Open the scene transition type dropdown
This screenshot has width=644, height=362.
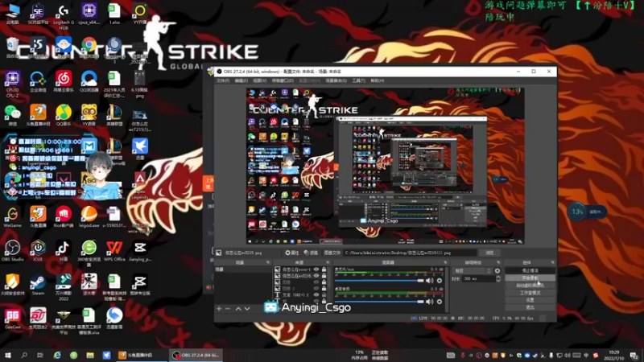coord(473,271)
